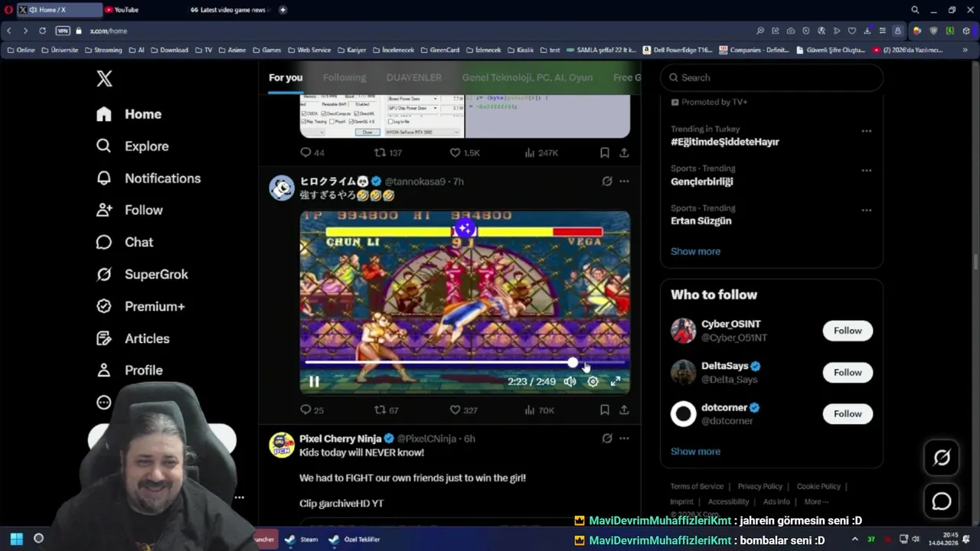Open Profile in the sidebar
980x551 pixels.
[x=129, y=370]
